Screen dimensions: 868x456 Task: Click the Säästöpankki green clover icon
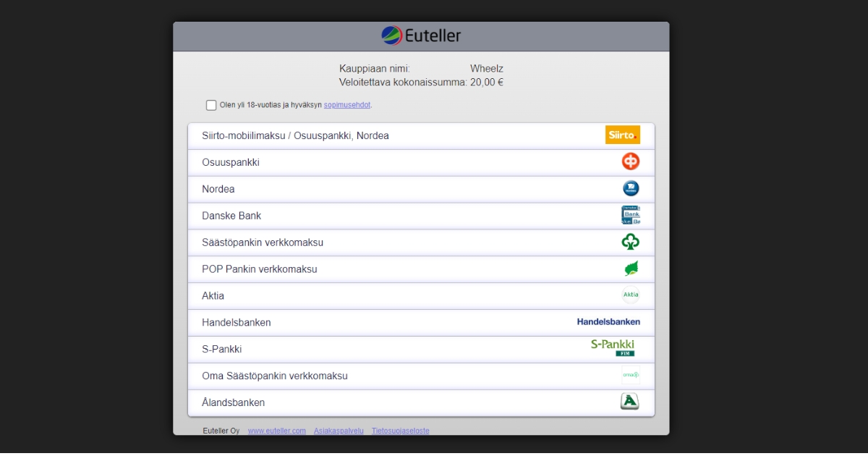631,242
